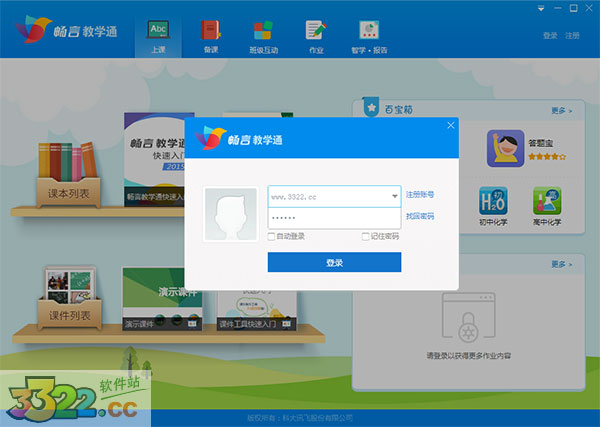Click the 登录 link in the top right
Image resolution: width=600 pixels, height=427 pixels.
tap(550, 36)
